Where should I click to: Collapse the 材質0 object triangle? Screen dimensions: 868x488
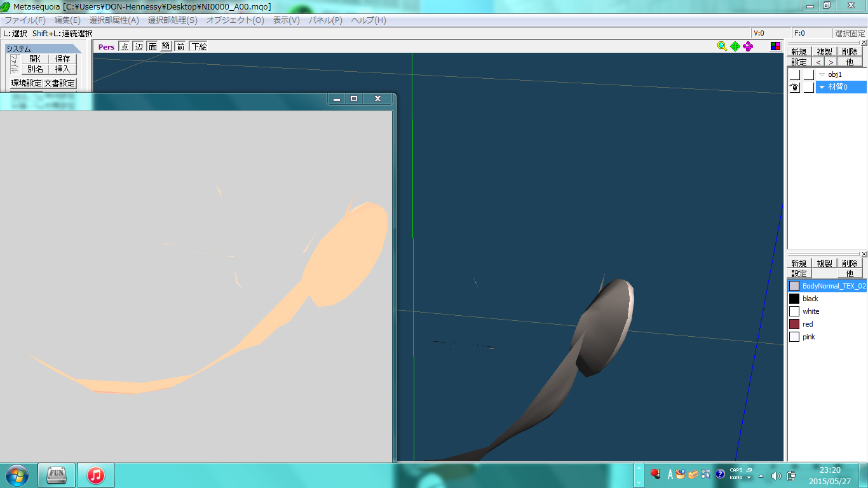pyautogui.click(x=822, y=88)
